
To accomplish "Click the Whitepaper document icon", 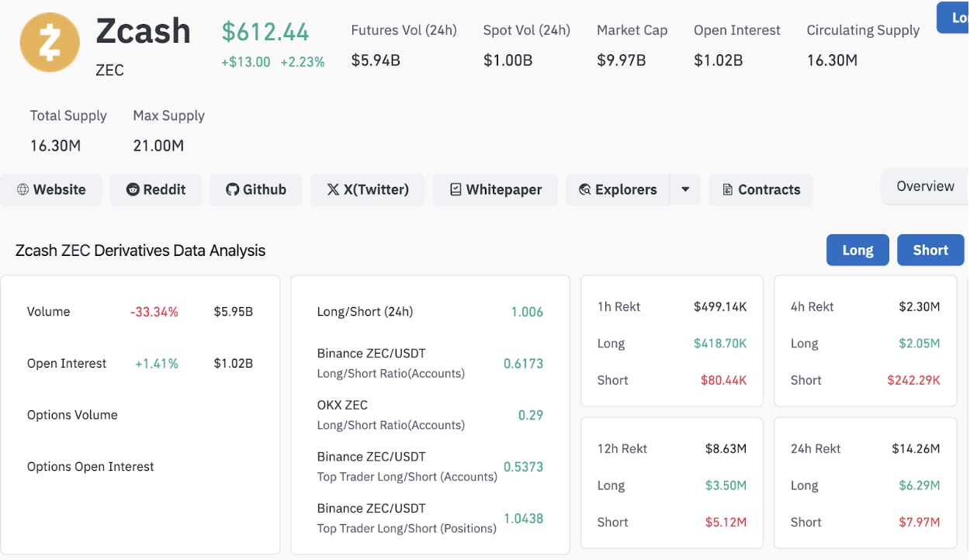I will point(456,190).
